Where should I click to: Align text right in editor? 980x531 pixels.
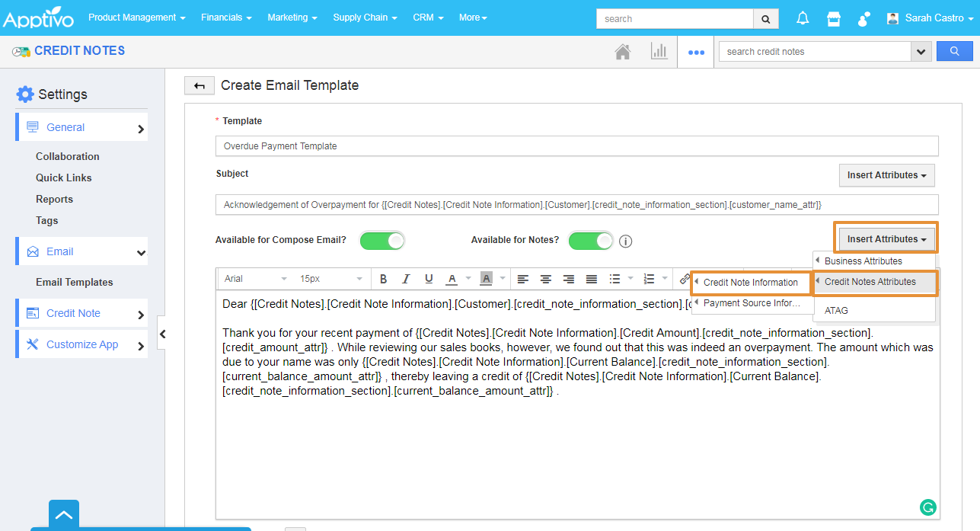[x=569, y=279]
